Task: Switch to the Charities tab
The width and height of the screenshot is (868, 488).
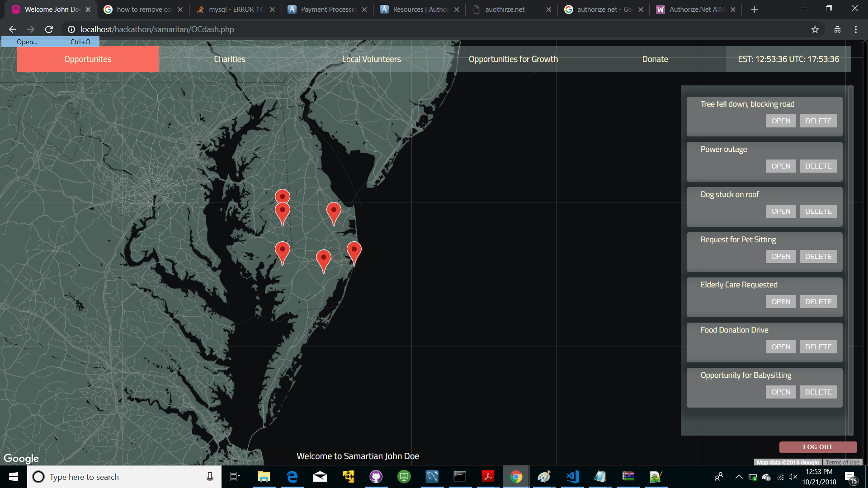Action: tap(230, 59)
